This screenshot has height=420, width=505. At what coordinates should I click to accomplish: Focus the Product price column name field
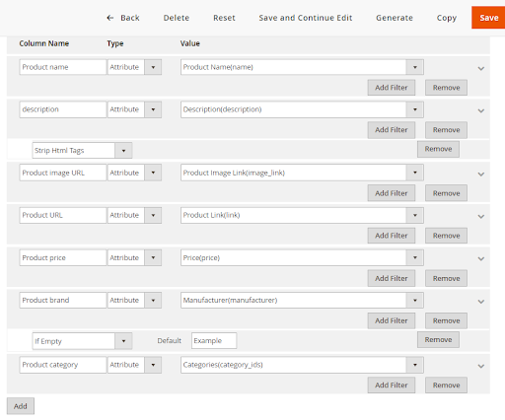63,257
